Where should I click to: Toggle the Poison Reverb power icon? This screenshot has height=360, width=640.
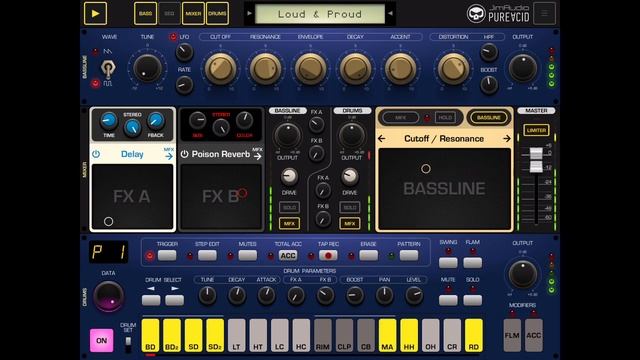pos(184,154)
